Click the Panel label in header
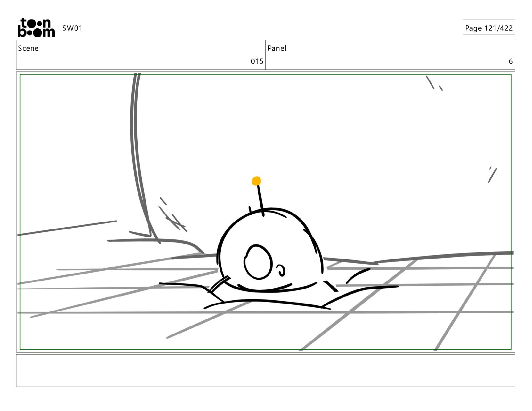The height and width of the screenshot is (411, 532). [277, 48]
